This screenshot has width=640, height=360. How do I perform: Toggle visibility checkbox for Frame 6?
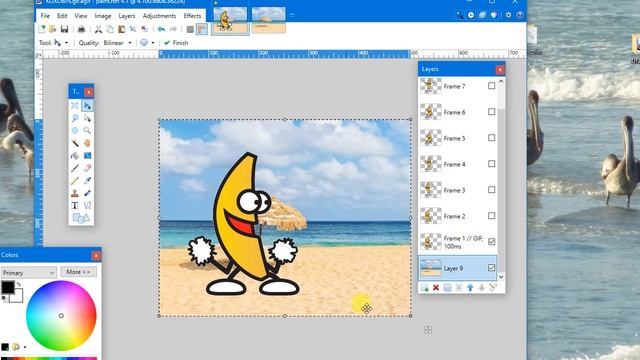[491, 112]
